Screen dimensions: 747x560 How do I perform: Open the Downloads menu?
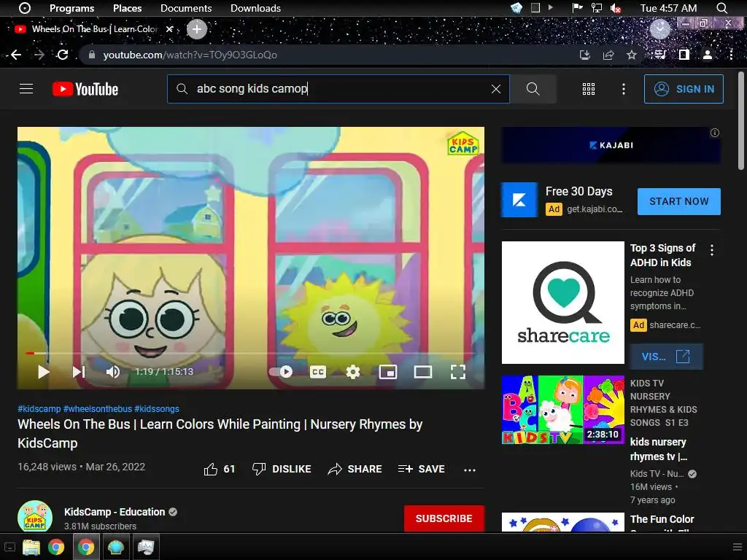point(255,8)
